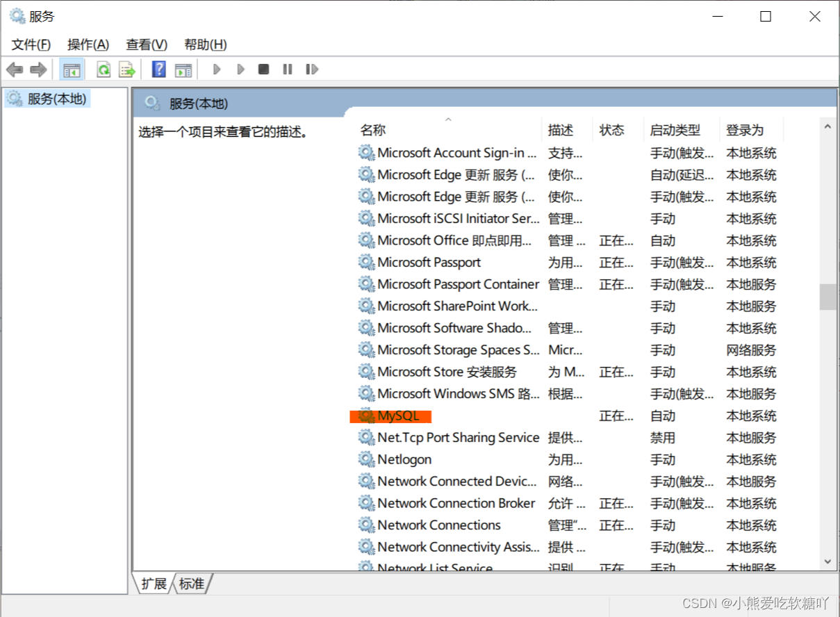Select the MySQL service row
Image resolution: width=840 pixels, height=617 pixels.
tap(398, 416)
